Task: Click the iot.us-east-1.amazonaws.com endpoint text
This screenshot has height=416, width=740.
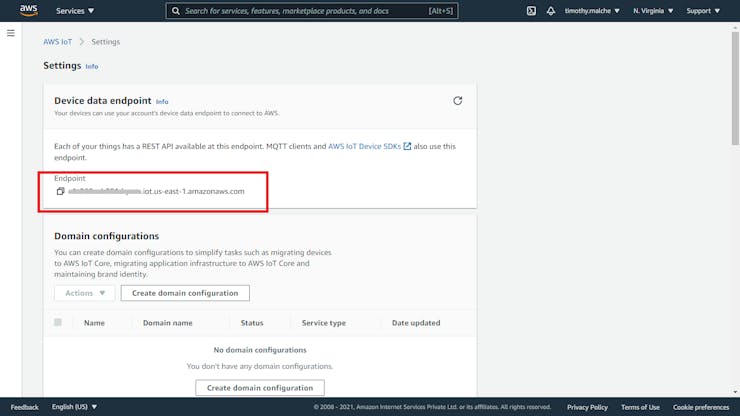Action: pos(193,191)
